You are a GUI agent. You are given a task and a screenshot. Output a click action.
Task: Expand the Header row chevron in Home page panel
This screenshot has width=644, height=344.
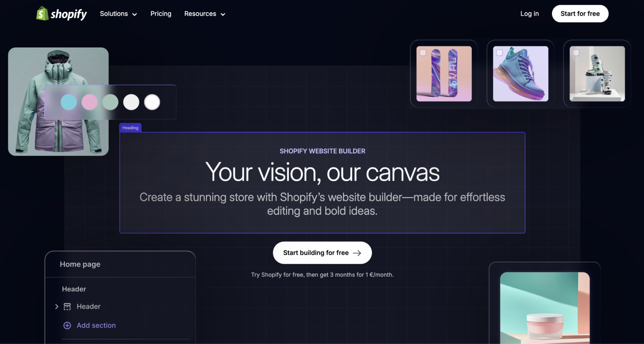pos(57,307)
